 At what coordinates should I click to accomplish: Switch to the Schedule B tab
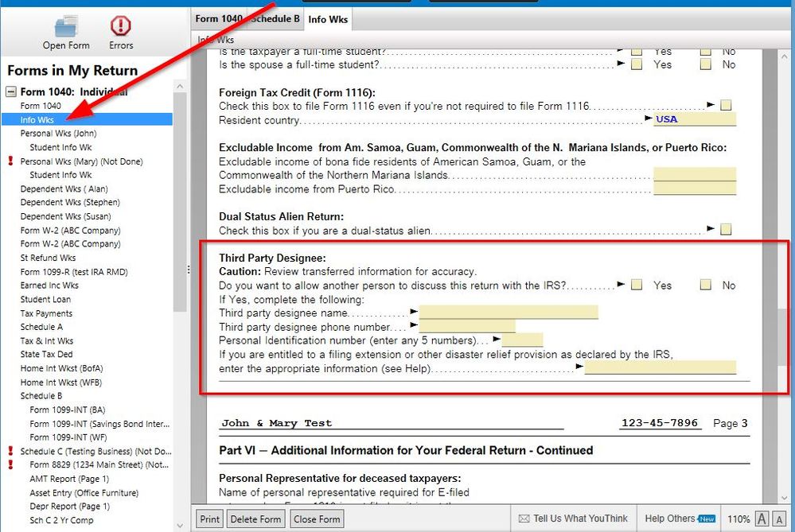(275, 19)
